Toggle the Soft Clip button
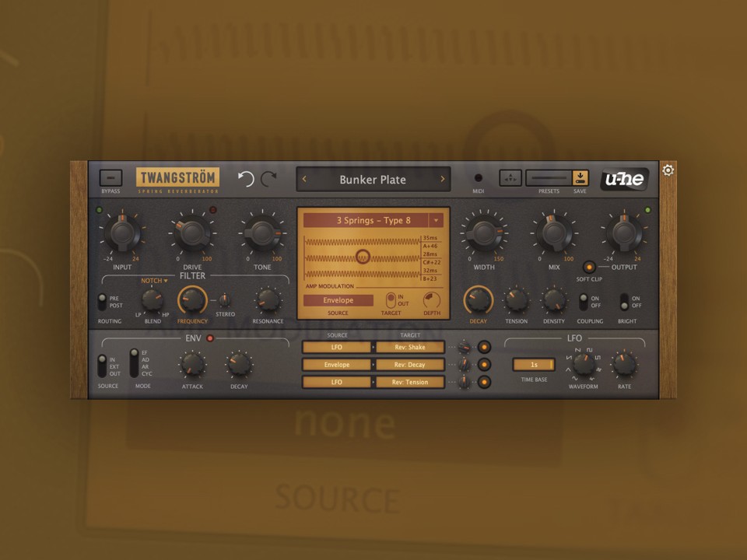Image resolution: width=747 pixels, height=560 pixels. point(589,267)
